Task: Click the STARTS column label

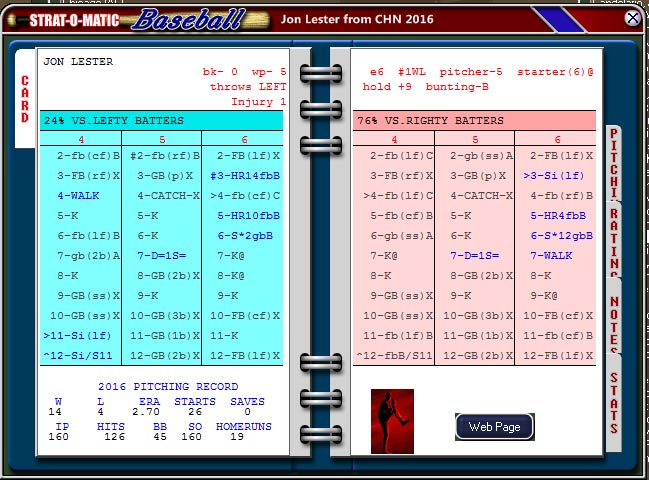Action: coord(195,401)
